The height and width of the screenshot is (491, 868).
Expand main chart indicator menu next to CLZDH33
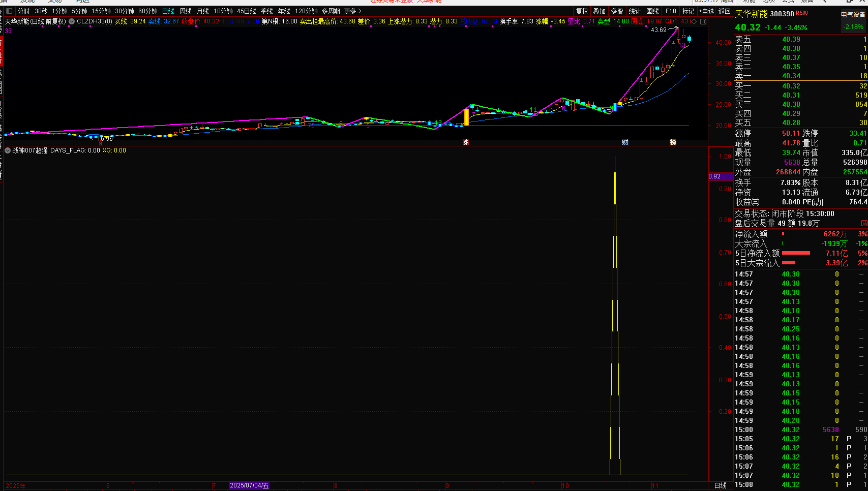[72, 21]
